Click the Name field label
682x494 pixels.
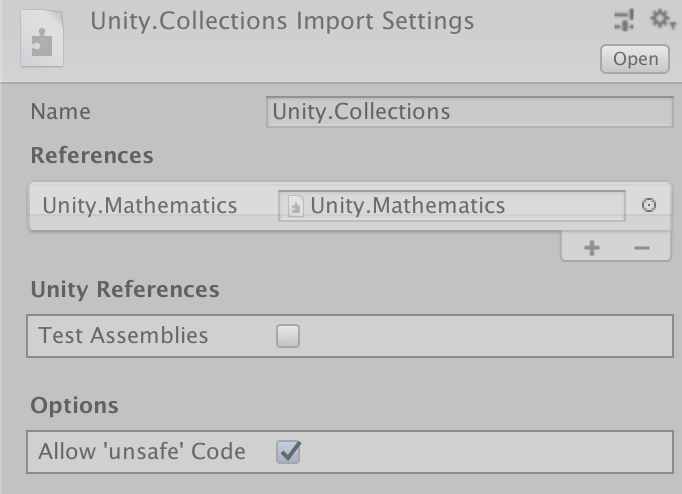click(58, 111)
